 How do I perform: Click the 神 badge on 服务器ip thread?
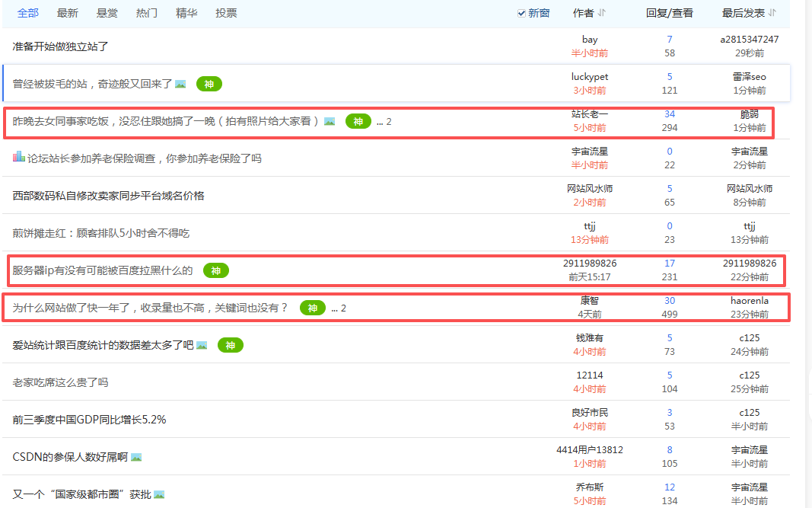click(x=215, y=270)
